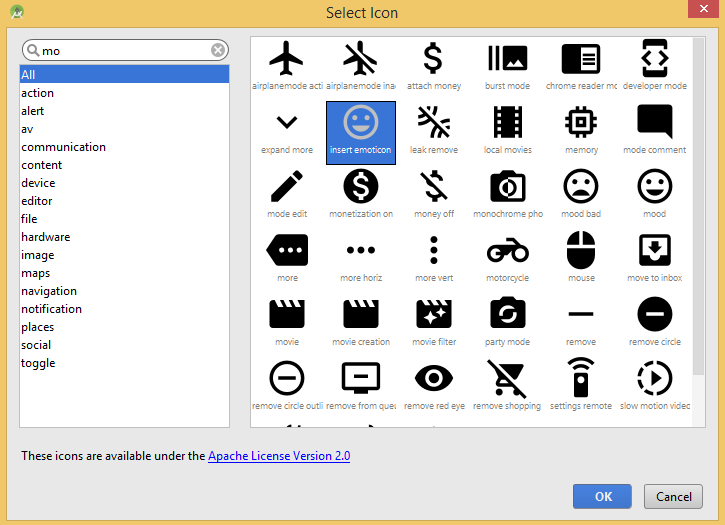This screenshot has width=725, height=525.
Task: Select the monochrome photos icon
Action: 508,186
